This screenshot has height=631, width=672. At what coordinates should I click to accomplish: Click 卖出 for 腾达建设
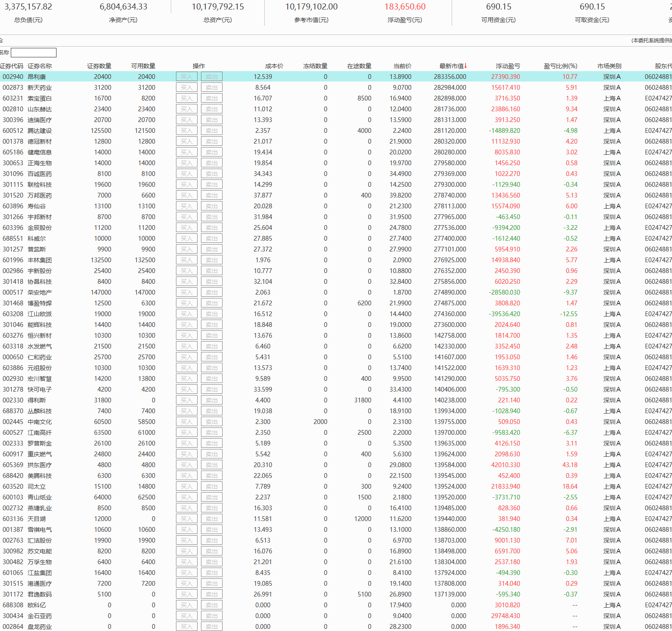point(212,131)
